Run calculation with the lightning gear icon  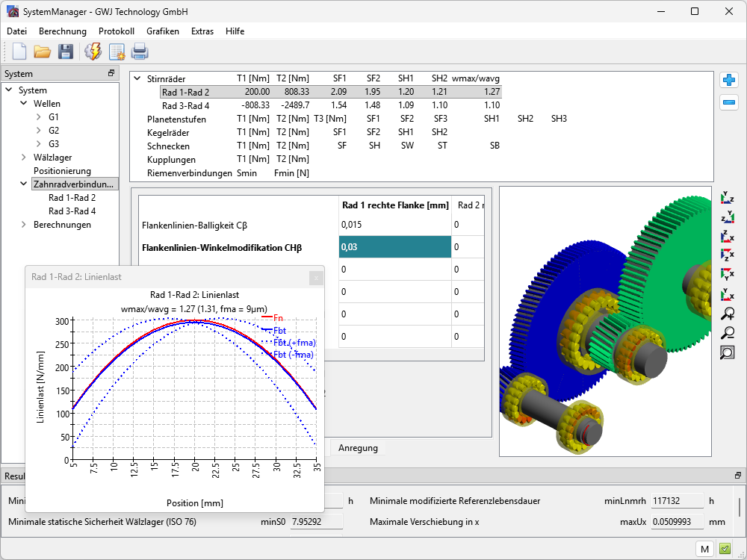point(93,52)
